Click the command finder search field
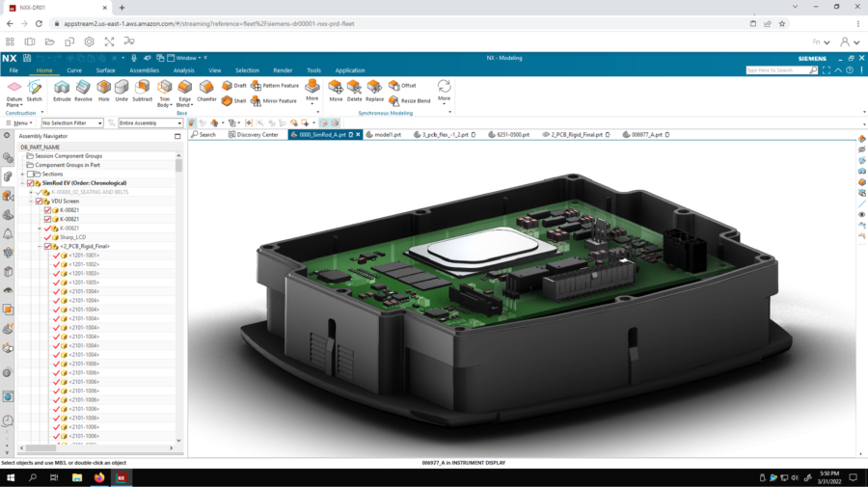 pos(782,70)
